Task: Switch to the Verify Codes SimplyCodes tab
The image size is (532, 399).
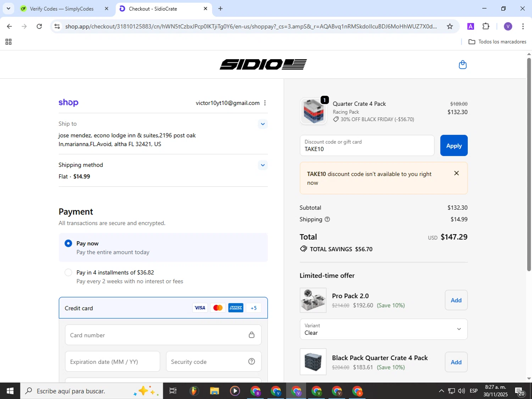Action: (x=62, y=9)
